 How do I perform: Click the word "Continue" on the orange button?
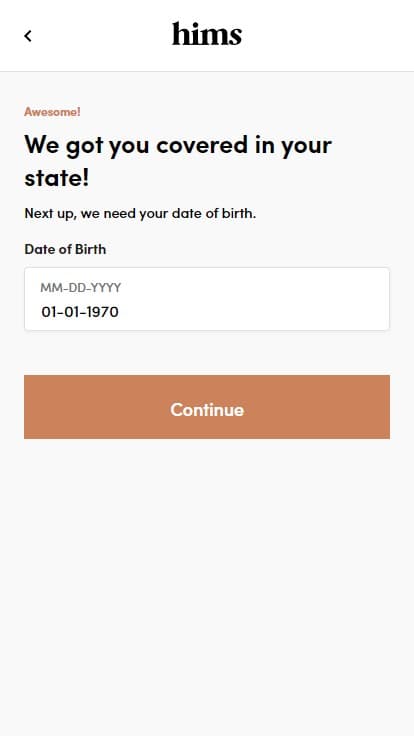point(207,410)
